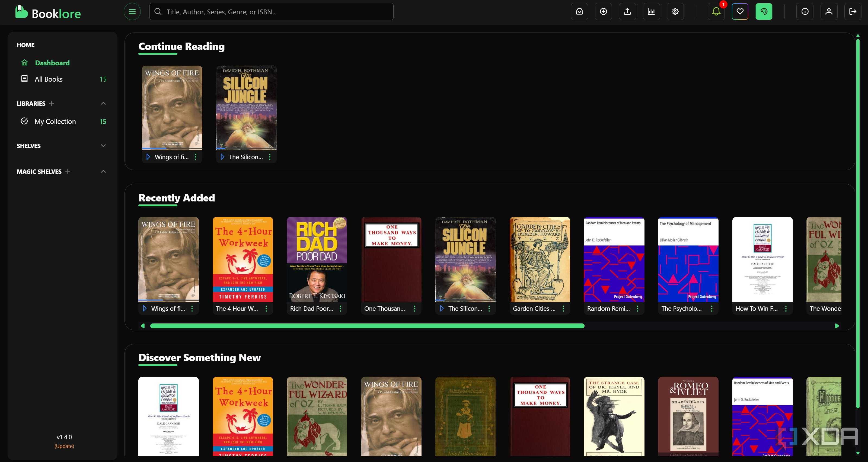Open Rich Dad Poor Dad cover
The width and height of the screenshot is (868, 462).
coord(317,259)
